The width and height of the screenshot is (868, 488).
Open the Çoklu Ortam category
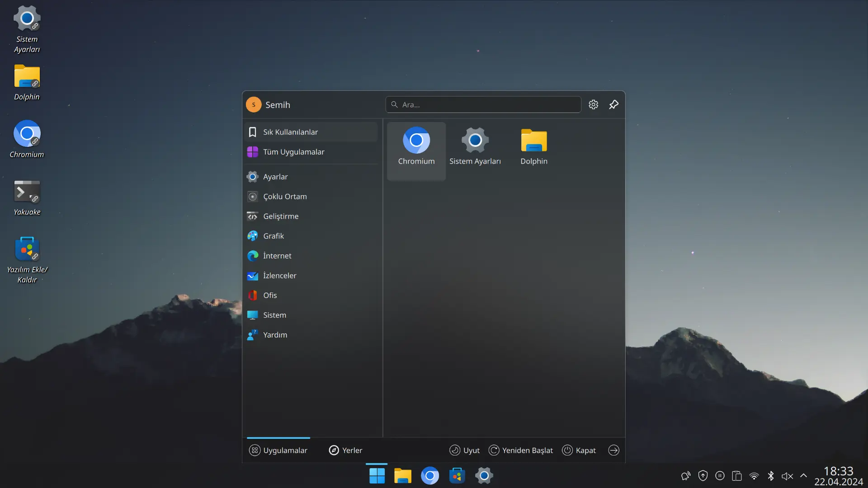point(311,197)
